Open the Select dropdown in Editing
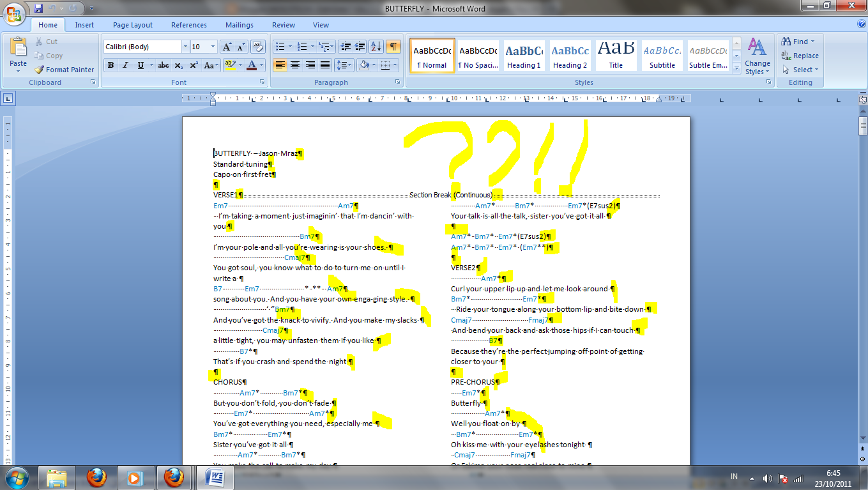 (801, 70)
